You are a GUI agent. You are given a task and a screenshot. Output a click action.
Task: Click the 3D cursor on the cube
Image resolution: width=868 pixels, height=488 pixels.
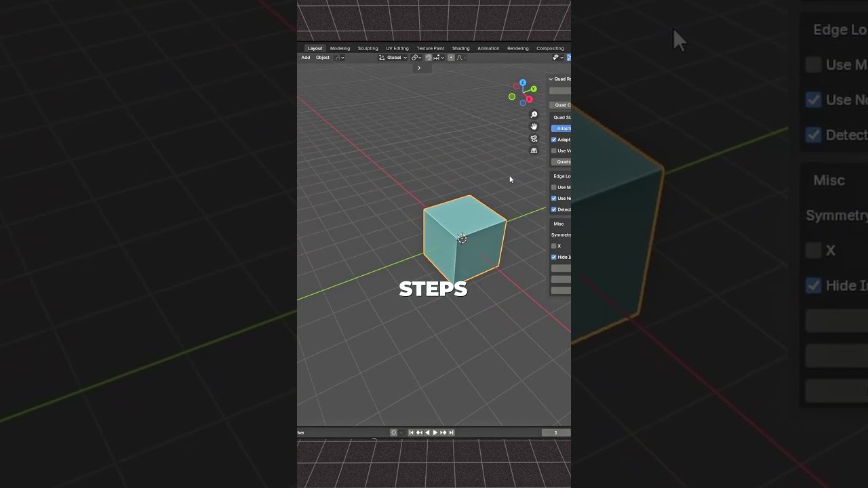point(462,239)
